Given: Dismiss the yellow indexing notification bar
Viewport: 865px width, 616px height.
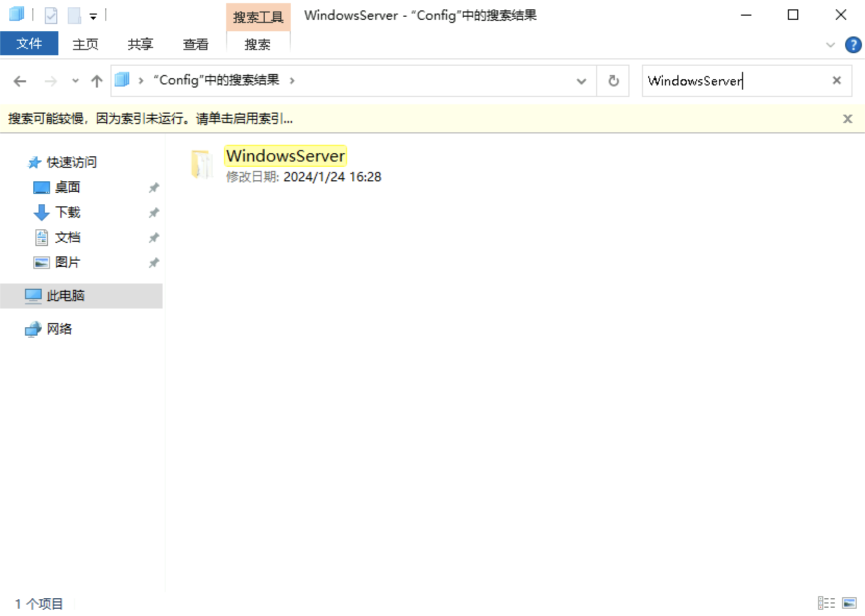Looking at the screenshot, I should tap(848, 119).
